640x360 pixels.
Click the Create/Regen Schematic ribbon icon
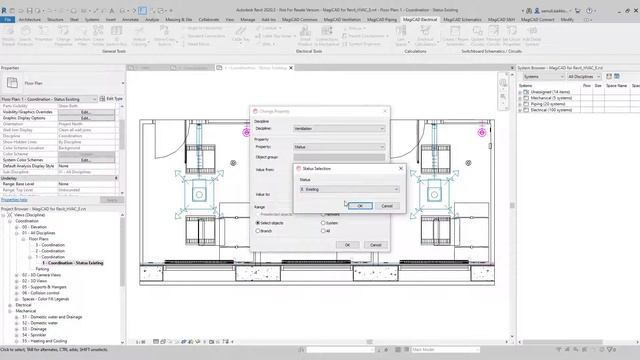tap(456, 35)
